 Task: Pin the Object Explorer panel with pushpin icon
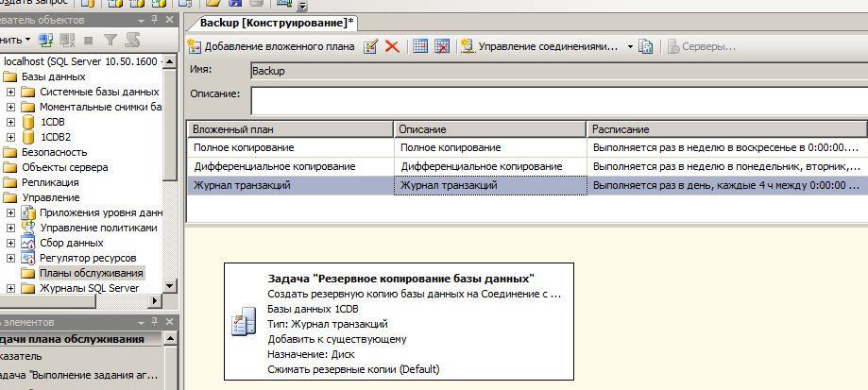[155, 20]
